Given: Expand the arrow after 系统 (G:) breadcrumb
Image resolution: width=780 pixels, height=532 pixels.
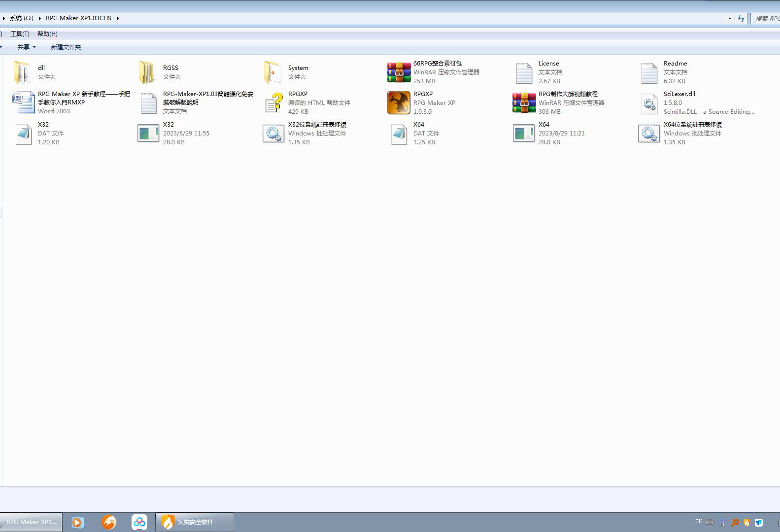Looking at the screenshot, I should tap(39, 18).
